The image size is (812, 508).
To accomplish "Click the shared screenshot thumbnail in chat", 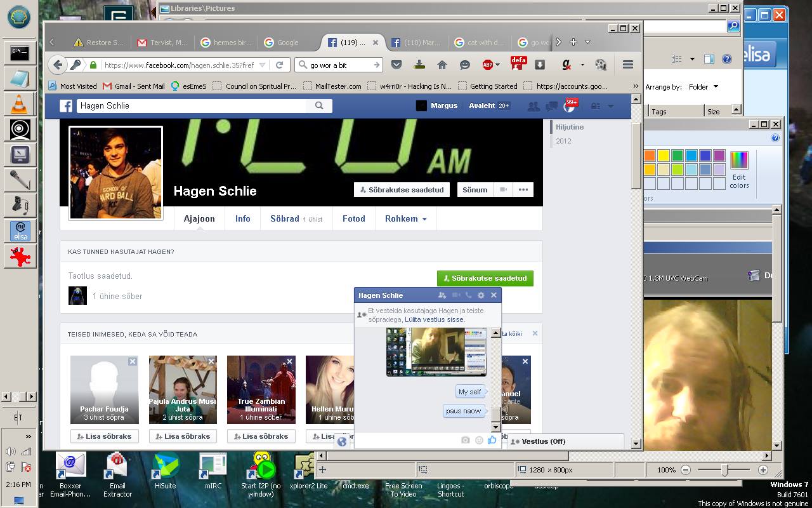I will (x=436, y=352).
